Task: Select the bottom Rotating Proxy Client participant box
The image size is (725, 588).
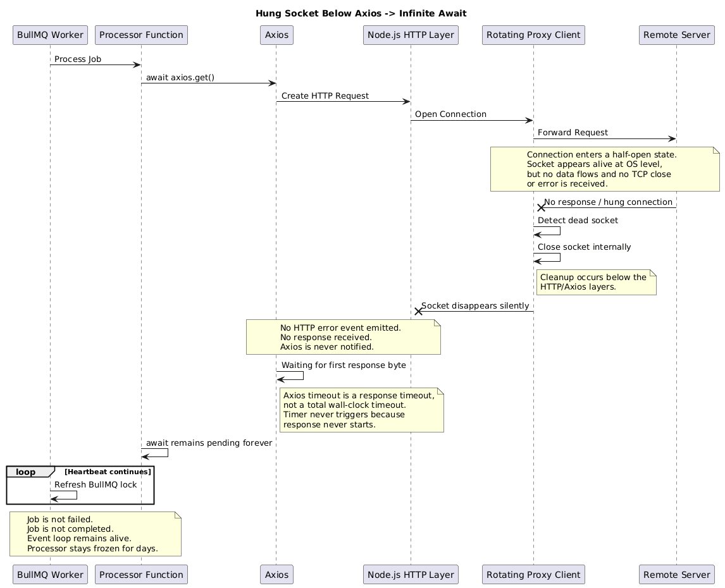Action: (x=533, y=575)
